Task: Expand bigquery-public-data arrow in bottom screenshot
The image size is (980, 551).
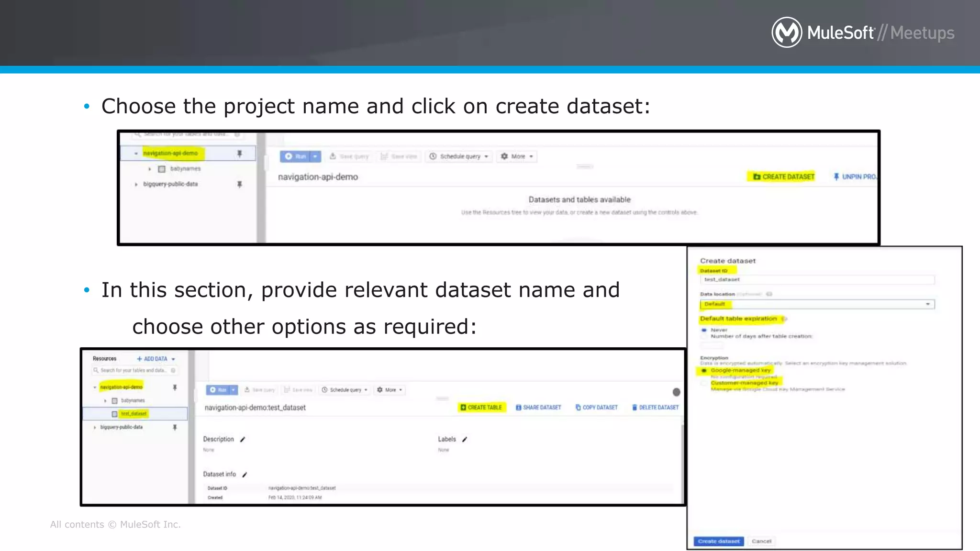Action: (95, 427)
